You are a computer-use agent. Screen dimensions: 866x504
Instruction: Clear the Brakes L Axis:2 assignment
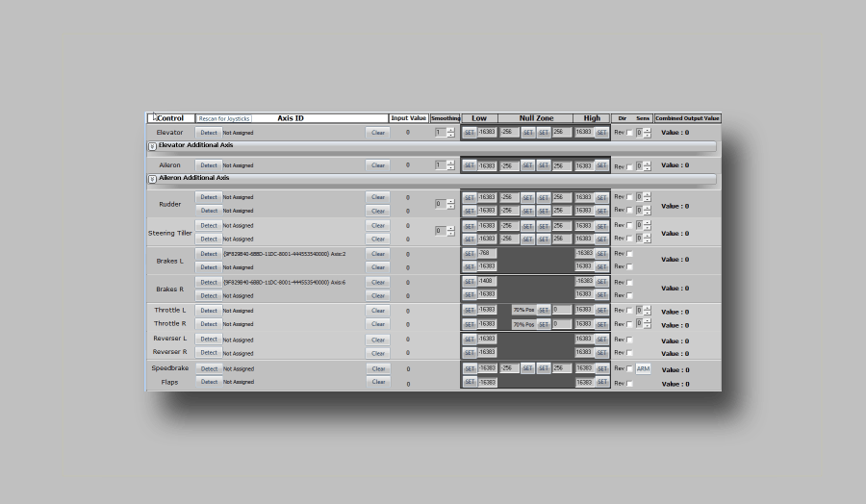(378, 254)
